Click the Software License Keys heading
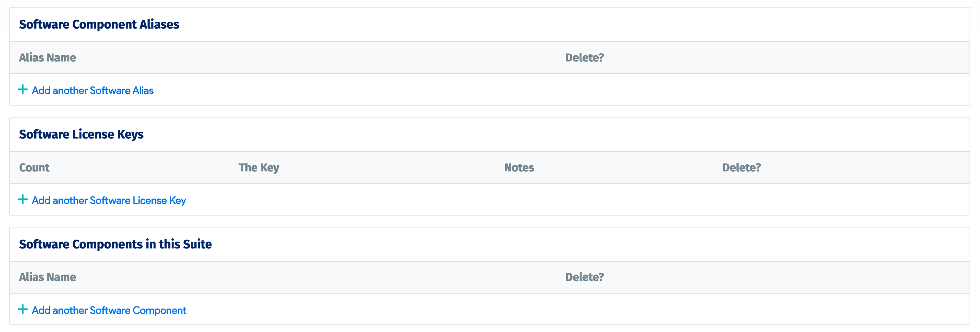 (x=82, y=134)
